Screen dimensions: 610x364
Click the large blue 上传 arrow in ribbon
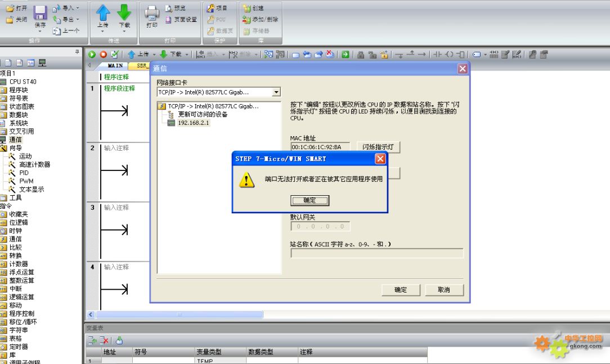coord(103,12)
